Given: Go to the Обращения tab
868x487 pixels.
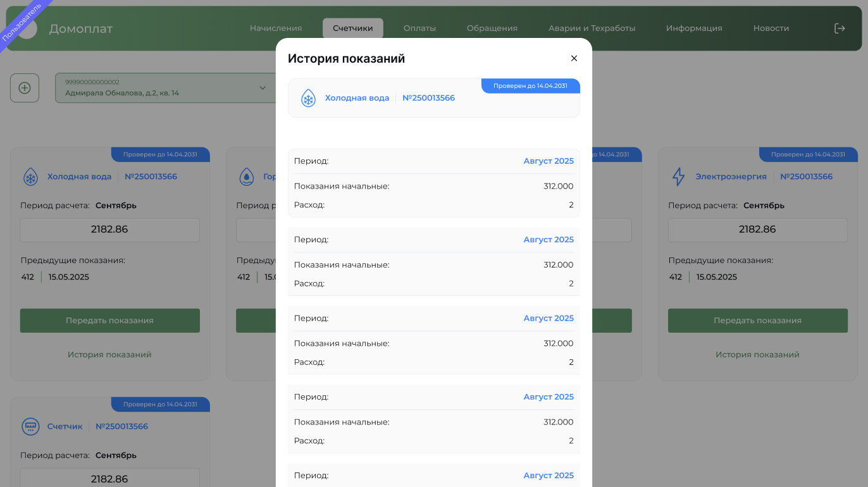Looking at the screenshot, I should coord(492,28).
